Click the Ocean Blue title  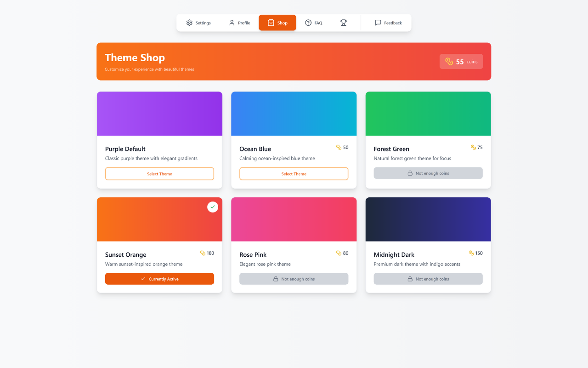255,149
